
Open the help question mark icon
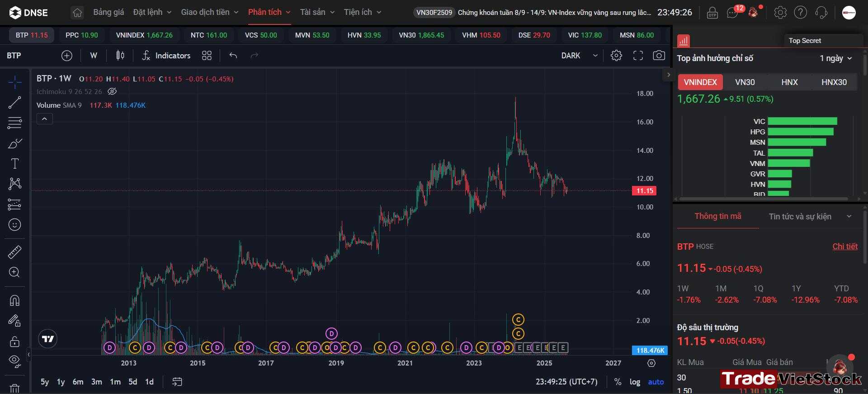(801, 13)
